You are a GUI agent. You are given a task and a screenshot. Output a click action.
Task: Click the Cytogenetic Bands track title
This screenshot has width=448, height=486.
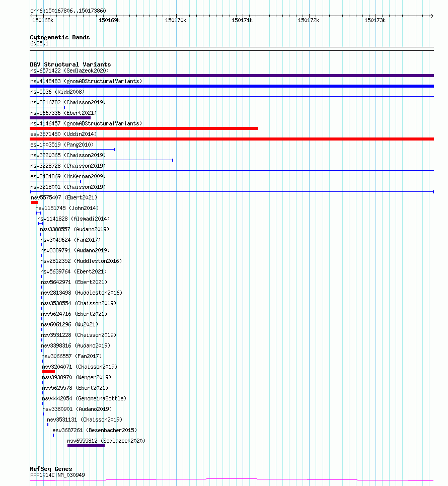pos(60,37)
